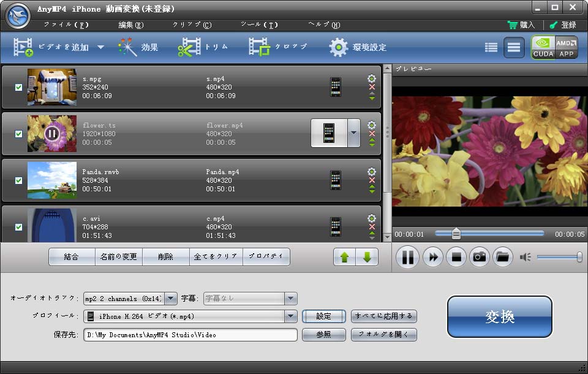Viewport: 588px width, 374px height.
Task: Click すべてに応用する (apply to all)
Action: tap(383, 316)
